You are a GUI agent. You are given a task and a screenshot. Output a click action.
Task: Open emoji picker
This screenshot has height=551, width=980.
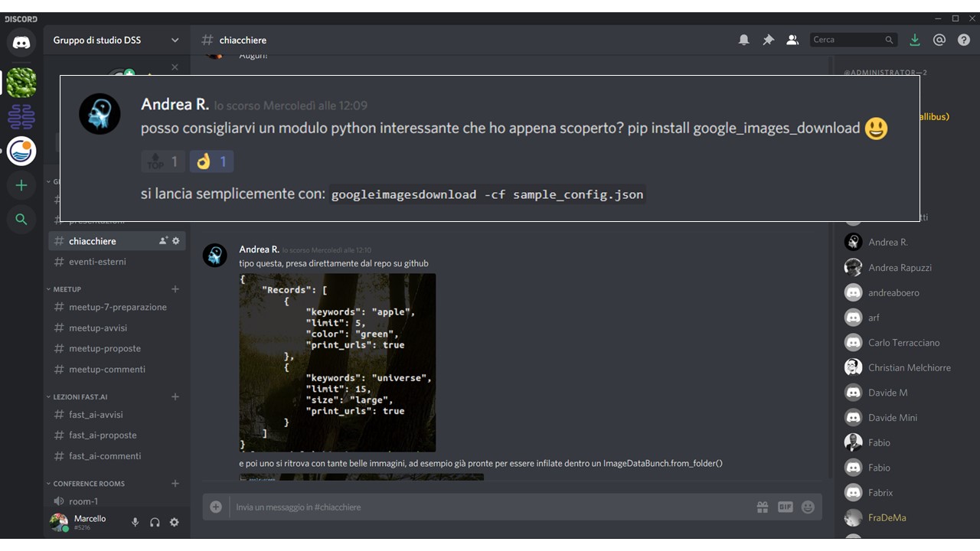808,507
